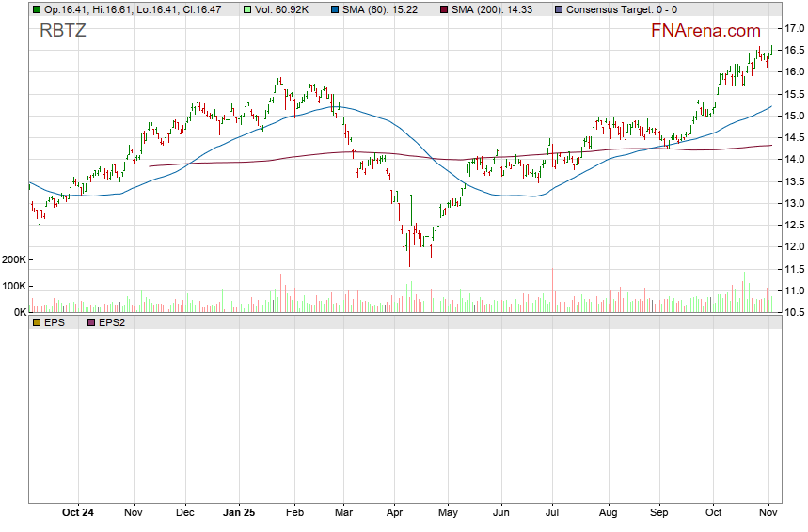Screen dimensions: 808x532
Task: Click the purple Consensus Target legend swatch
Action: tap(557, 9)
